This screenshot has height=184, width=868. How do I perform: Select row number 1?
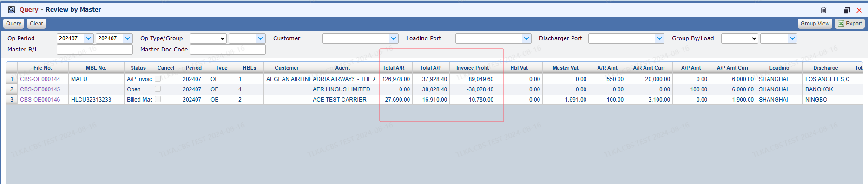click(x=12, y=79)
